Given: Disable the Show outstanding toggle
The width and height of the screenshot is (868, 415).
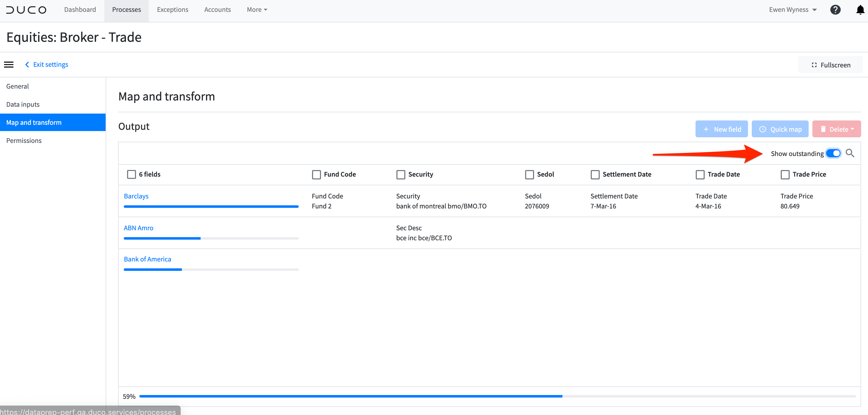Looking at the screenshot, I should point(834,153).
